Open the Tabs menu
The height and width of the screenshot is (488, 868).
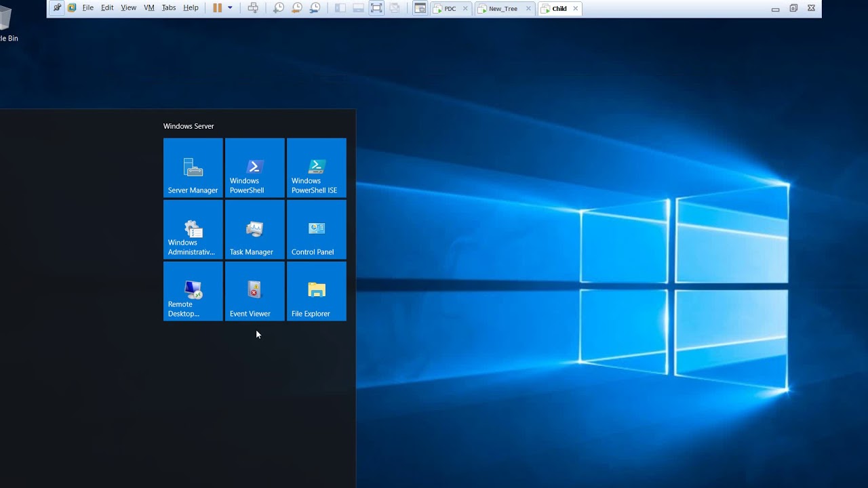(x=169, y=8)
